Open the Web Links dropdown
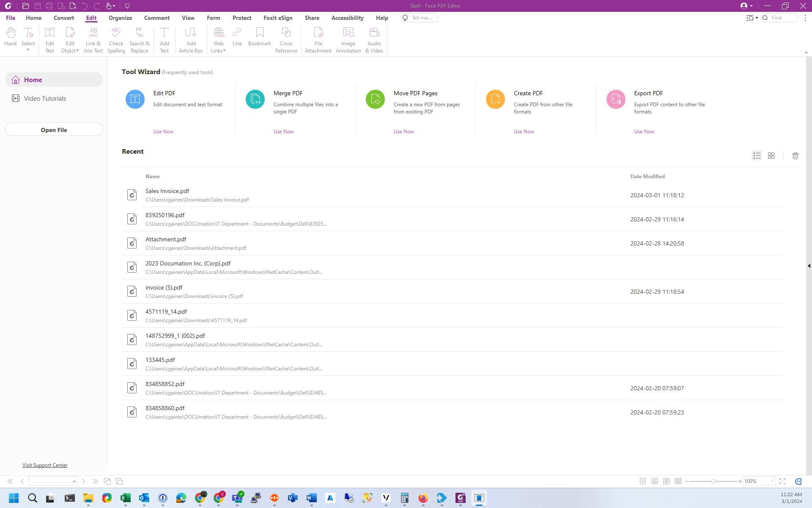Screen dimensions: 812x508 coord(224,51)
